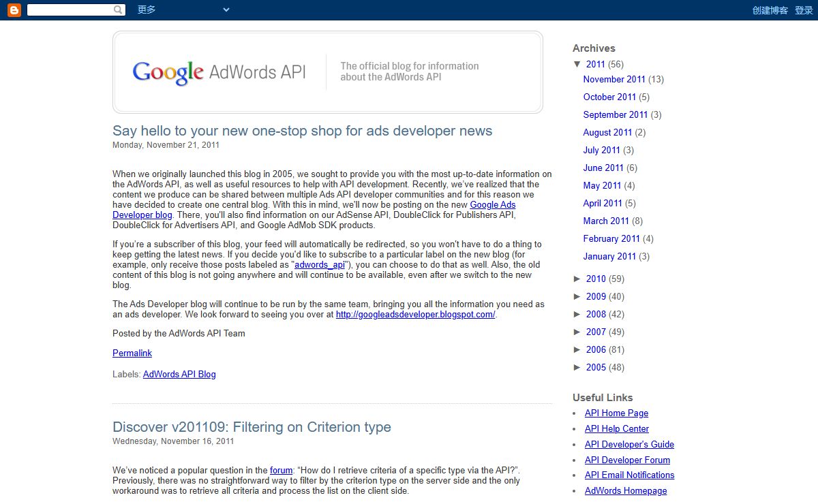Open the 更多 dropdown menu
818x504 pixels.
tap(183, 10)
